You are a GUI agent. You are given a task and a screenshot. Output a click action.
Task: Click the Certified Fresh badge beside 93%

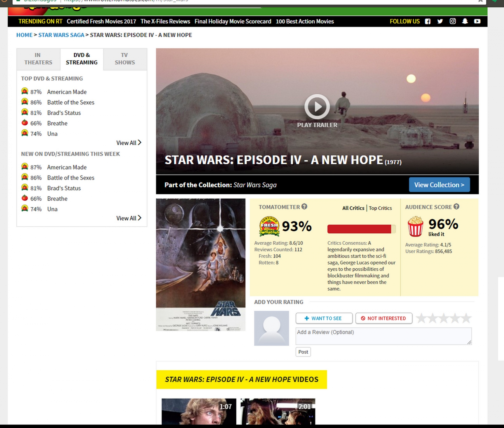click(269, 226)
